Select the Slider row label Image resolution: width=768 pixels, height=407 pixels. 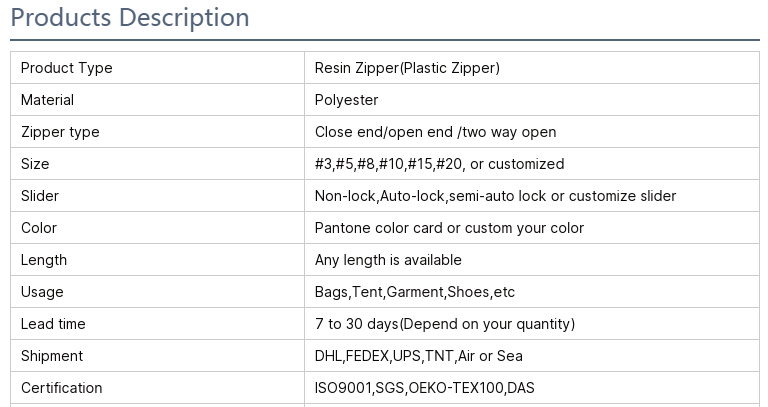40,196
